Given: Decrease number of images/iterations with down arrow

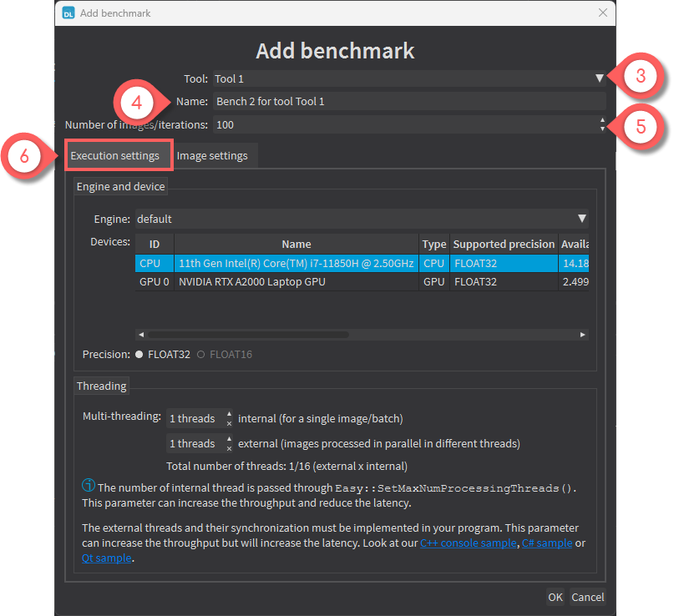Looking at the screenshot, I should point(602,129).
